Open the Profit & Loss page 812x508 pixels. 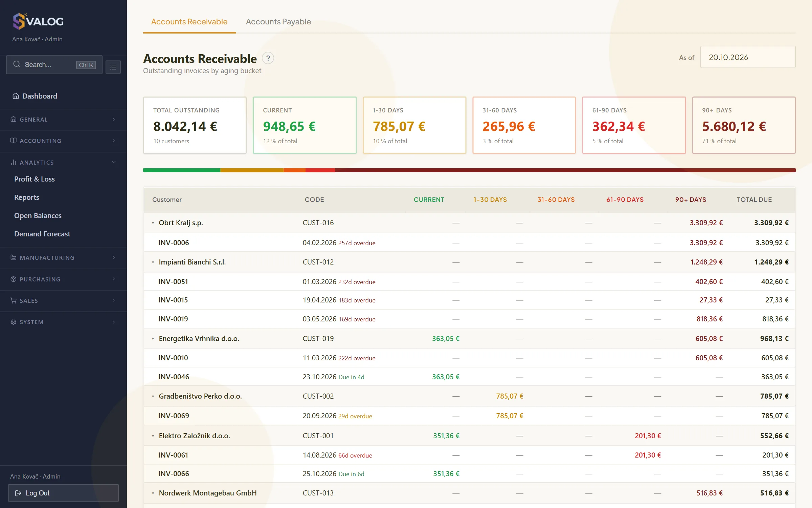(x=35, y=179)
